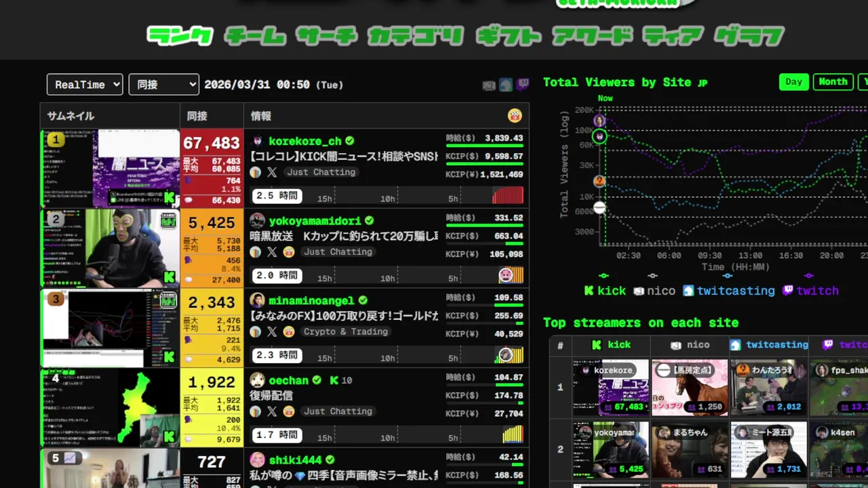Open rank 4 oechan stream thumbnail
The width and height of the screenshot is (868, 488).
tap(111, 407)
